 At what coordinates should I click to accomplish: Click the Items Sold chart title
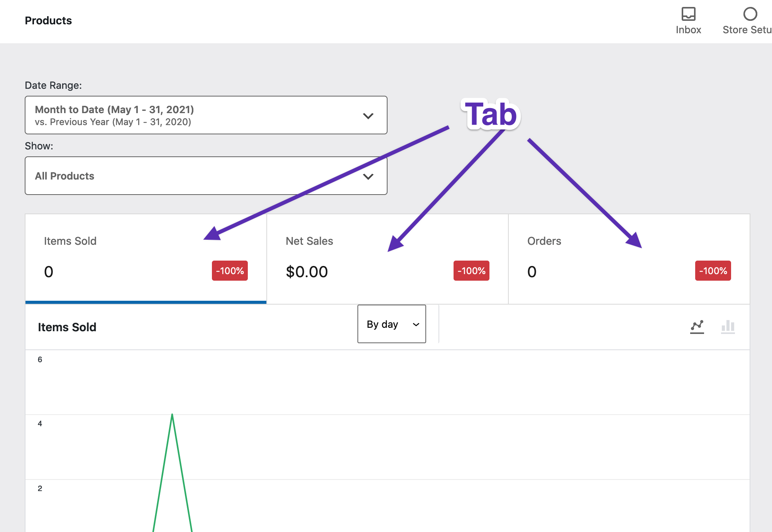click(67, 327)
